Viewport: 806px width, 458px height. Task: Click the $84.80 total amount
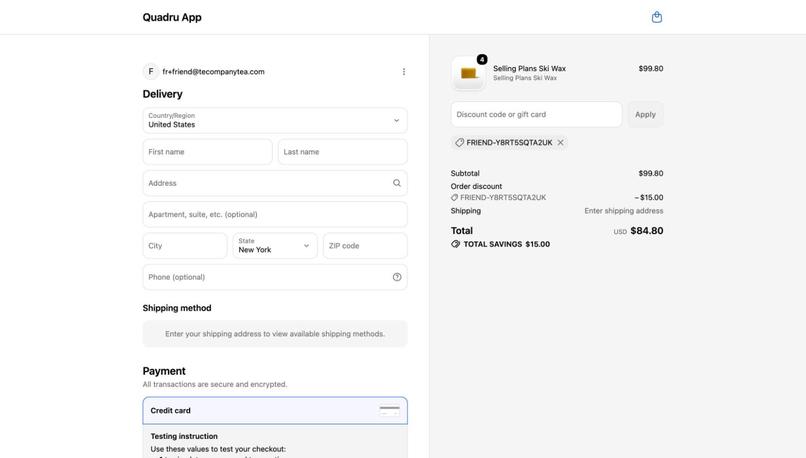click(x=647, y=231)
